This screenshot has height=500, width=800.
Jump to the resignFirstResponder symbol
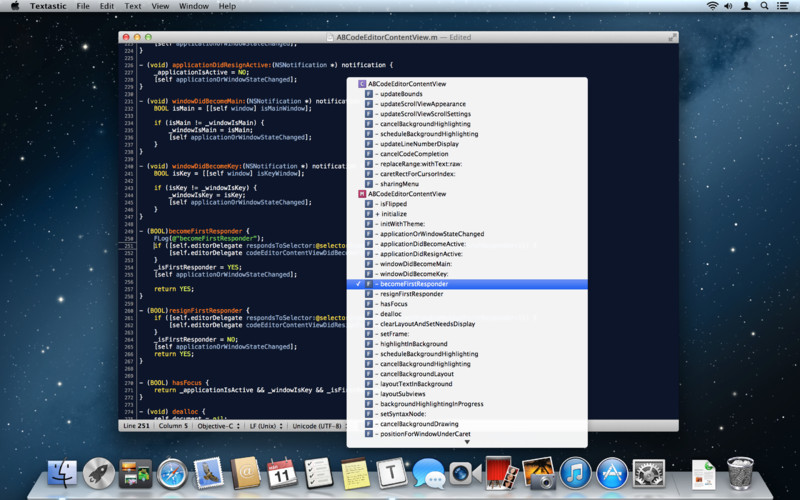click(x=411, y=294)
